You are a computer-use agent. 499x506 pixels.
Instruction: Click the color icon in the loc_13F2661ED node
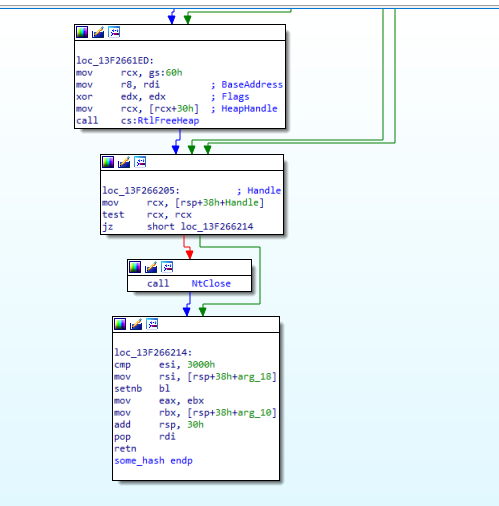[x=82, y=32]
